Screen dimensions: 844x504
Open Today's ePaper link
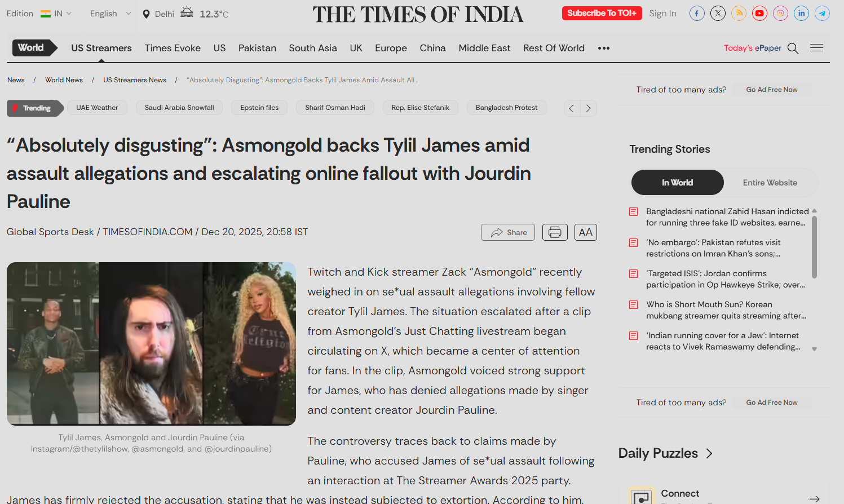point(753,48)
